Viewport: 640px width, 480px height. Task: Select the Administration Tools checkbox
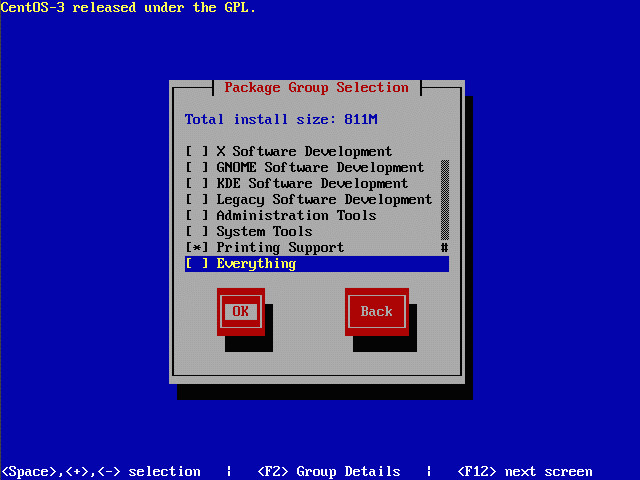coord(197,215)
